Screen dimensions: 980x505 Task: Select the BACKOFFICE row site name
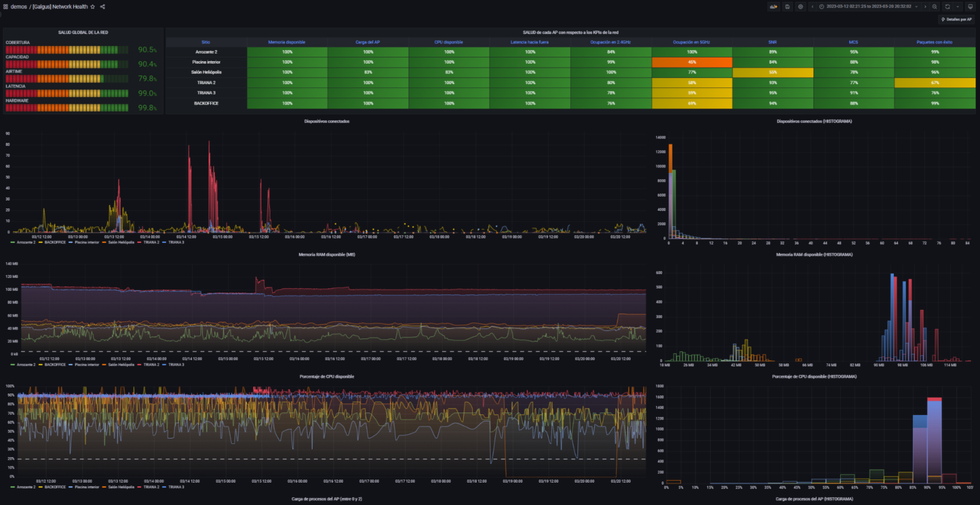205,103
